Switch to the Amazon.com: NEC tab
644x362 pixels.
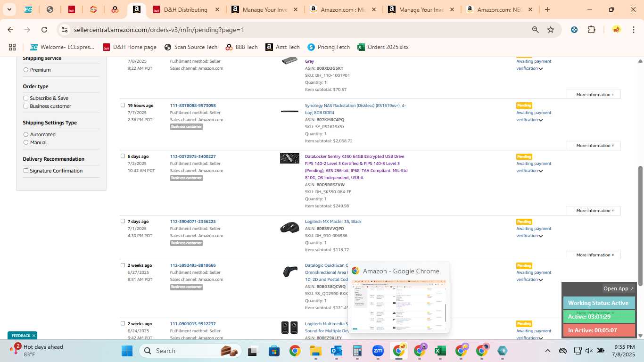(499, 9)
